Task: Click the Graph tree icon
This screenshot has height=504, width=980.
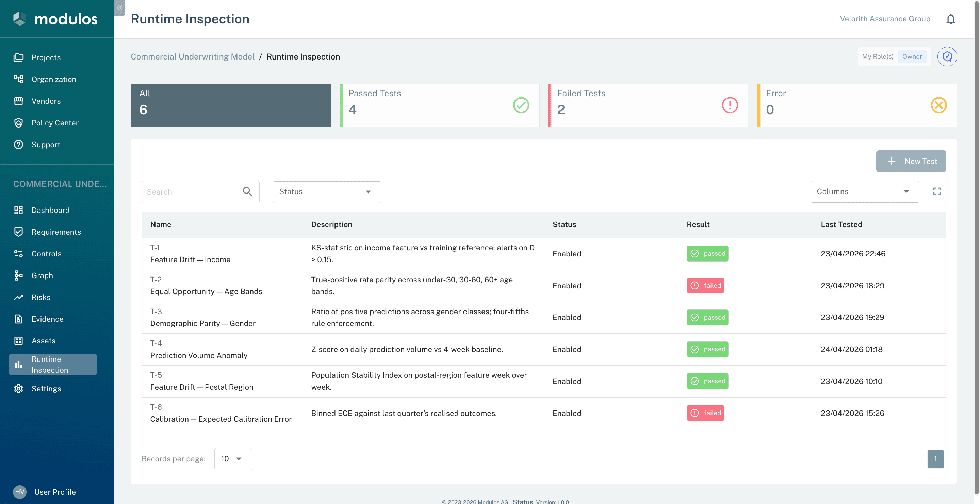Action: (x=19, y=275)
